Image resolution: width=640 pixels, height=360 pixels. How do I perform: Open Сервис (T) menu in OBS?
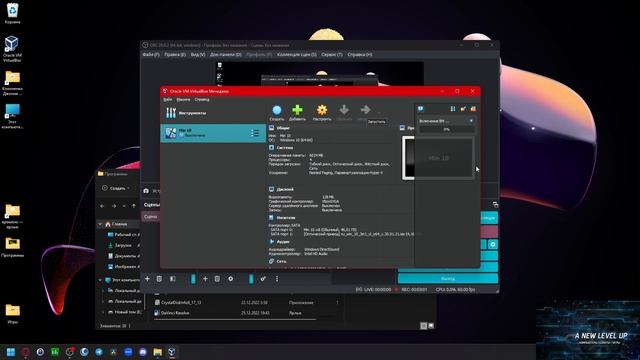pyautogui.click(x=332, y=54)
